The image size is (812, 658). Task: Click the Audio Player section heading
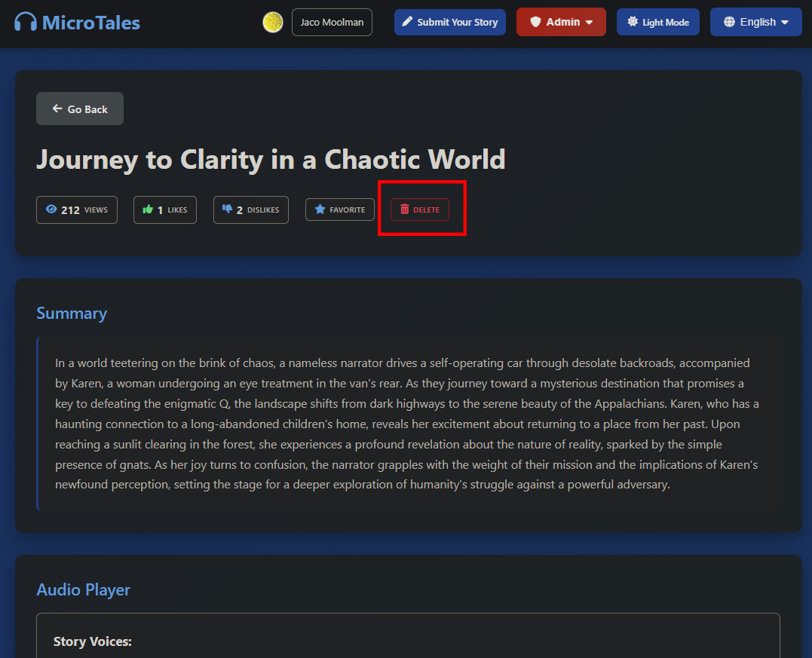click(x=83, y=589)
